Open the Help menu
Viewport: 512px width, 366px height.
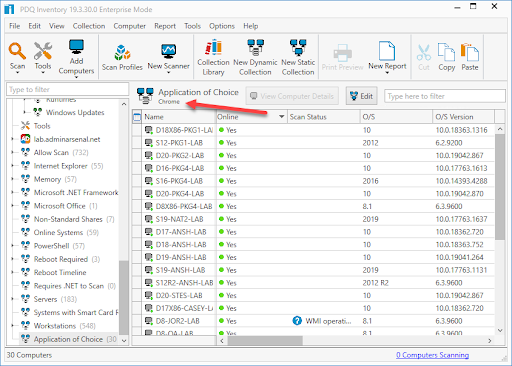(250, 26)
